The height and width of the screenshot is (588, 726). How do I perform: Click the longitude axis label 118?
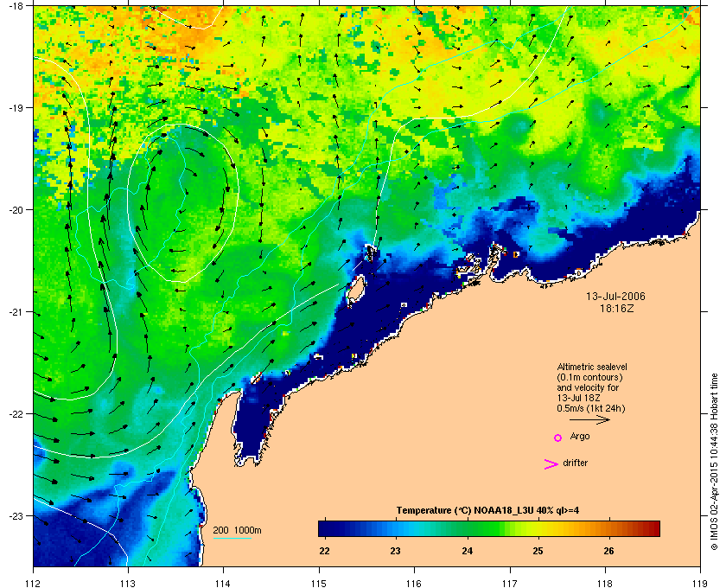pyautogui.click(x=605, y=583)
